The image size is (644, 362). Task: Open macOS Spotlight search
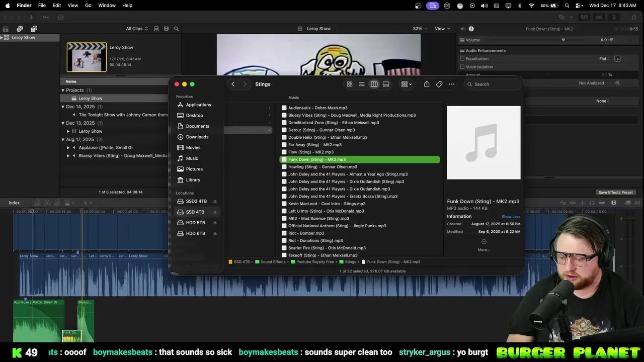click(567, 6)
